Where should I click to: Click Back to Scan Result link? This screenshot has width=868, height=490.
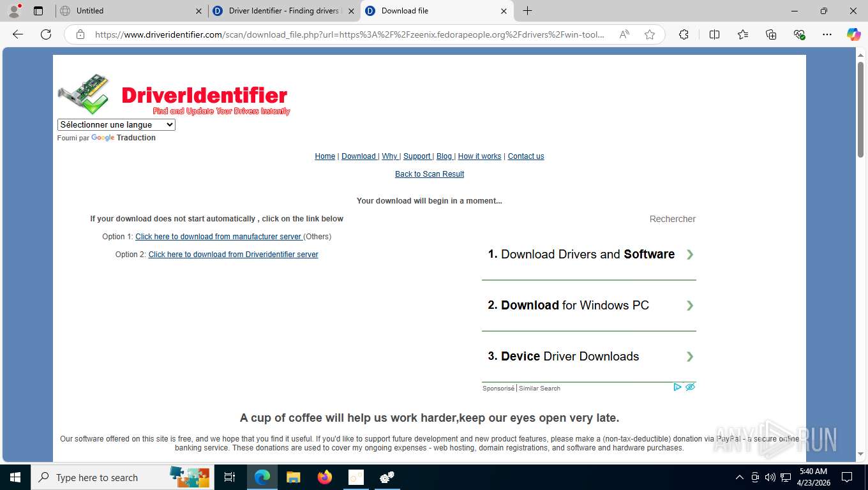[430, 174]
